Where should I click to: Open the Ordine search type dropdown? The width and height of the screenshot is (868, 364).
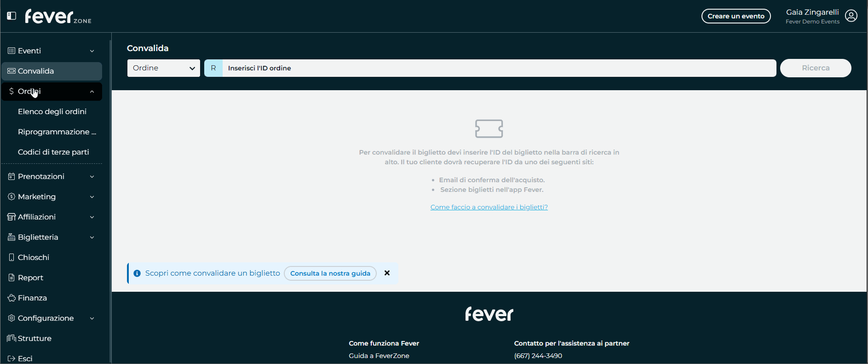164,68
